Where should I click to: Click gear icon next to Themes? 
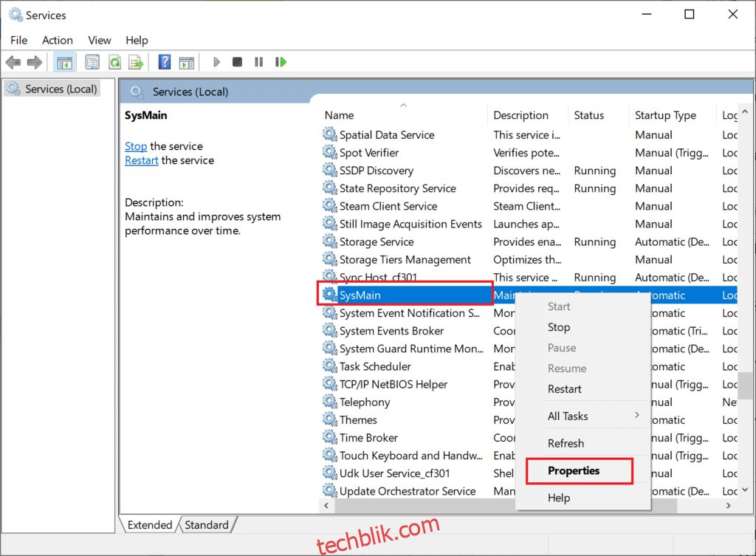[330, 419]
